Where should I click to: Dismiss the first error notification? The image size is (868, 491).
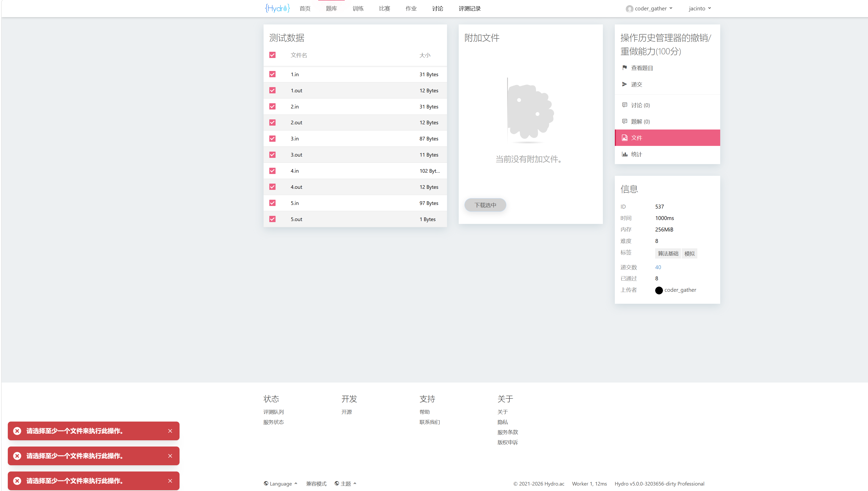pyautogui.click(x=170, y=431)
